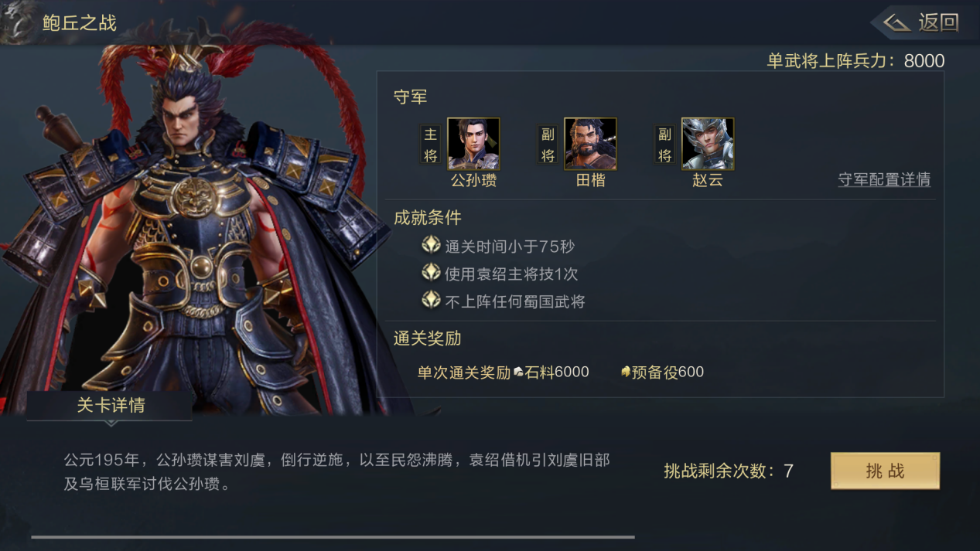The image size is (980, 551).
Task: Click the achievement icon for 通关时间小于75秒
Action: 431,246
